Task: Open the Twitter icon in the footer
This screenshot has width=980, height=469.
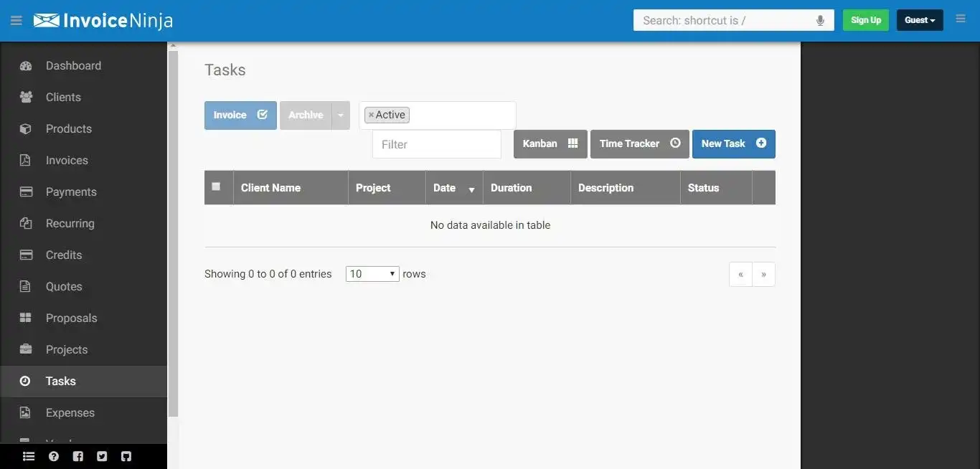Action: point(102,456)
